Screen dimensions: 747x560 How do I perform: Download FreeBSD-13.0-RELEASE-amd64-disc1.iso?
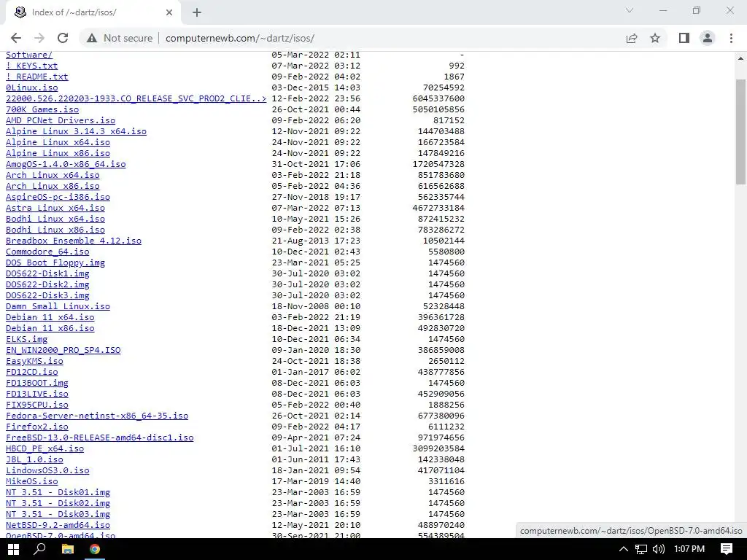click(99, 438)
